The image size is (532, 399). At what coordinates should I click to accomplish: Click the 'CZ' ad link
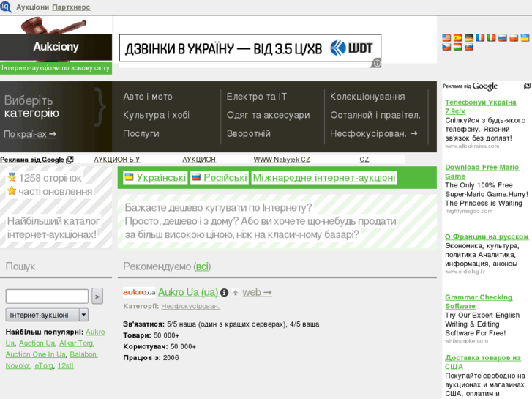[364, 160]
